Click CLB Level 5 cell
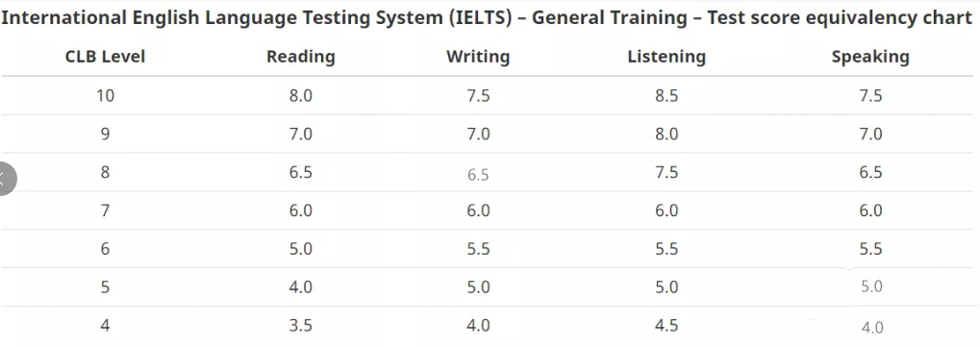 pos(105,287)
